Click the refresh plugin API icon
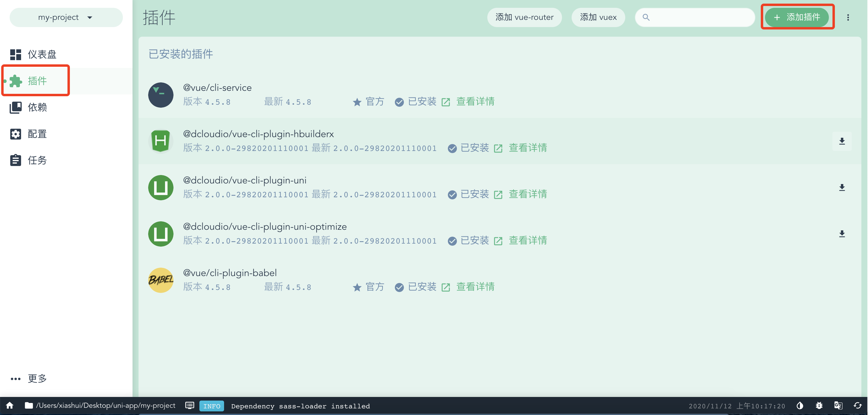Viewport: 868px width, 415px height. coord(857,406)
